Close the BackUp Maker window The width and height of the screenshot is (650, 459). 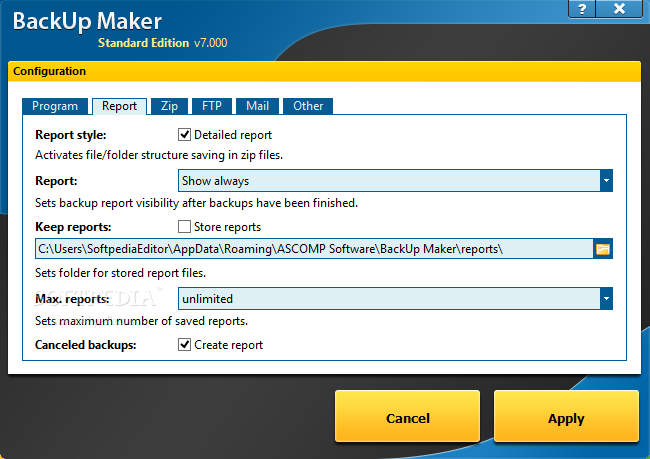(x=619, y=9)
